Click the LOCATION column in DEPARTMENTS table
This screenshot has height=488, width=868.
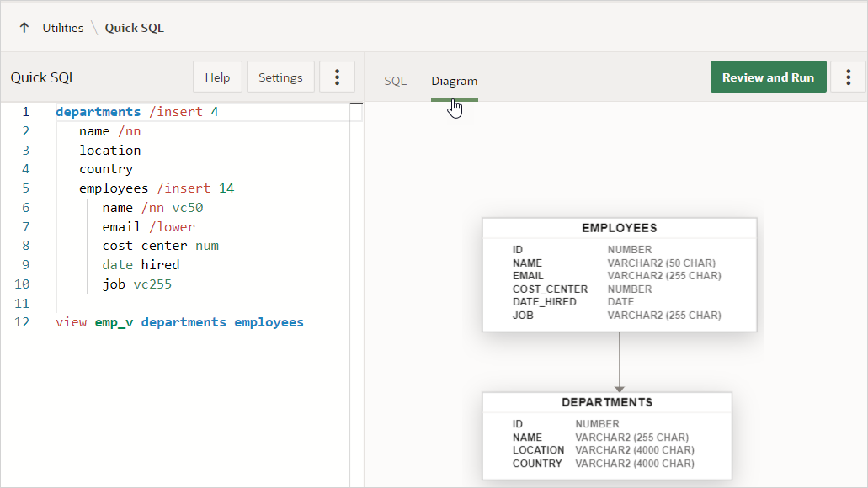coord(538,450)
